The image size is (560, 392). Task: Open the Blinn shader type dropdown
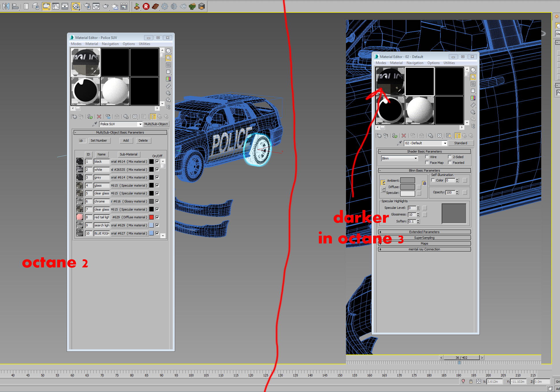(x=416, y=158)
